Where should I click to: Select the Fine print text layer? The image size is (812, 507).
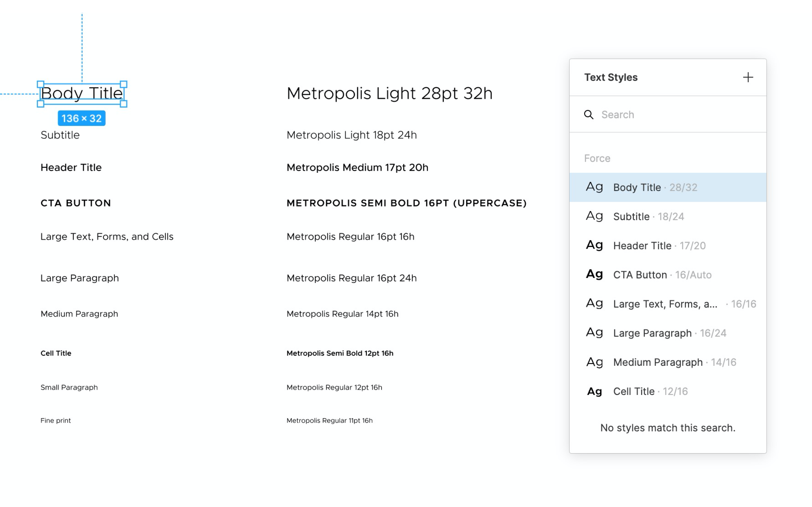56,421
